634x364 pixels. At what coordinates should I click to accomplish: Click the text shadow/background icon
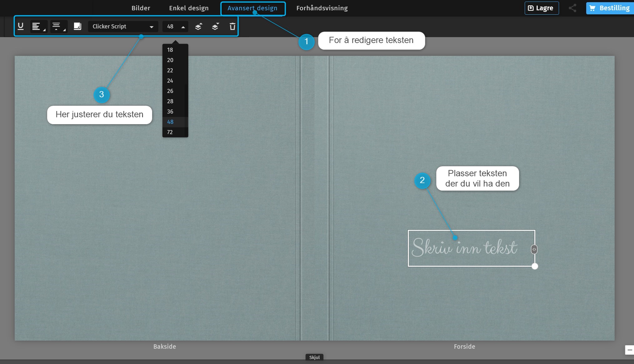(x=77, y=27)
